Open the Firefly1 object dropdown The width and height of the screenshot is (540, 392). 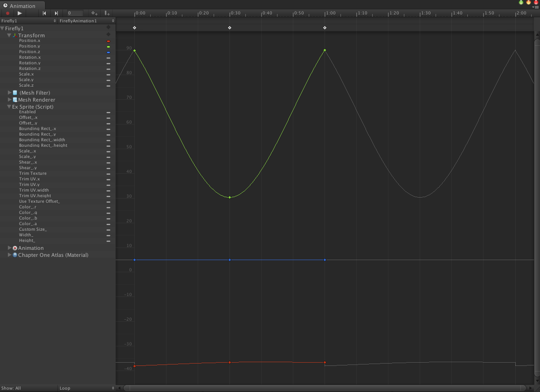click(28, 21)
